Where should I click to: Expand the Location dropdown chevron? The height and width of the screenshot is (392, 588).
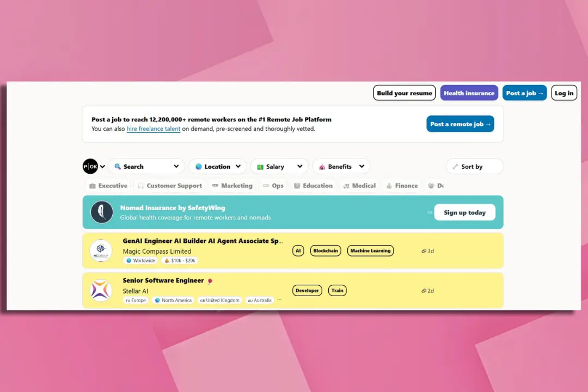click(x=238, y=166)
